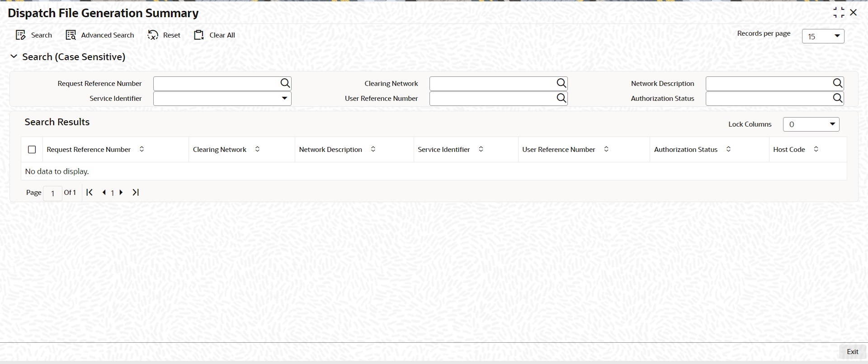Viewport: 868px width, 364px height.
Task: Click the 'No data to display.' text
Action: pos(57,171)
